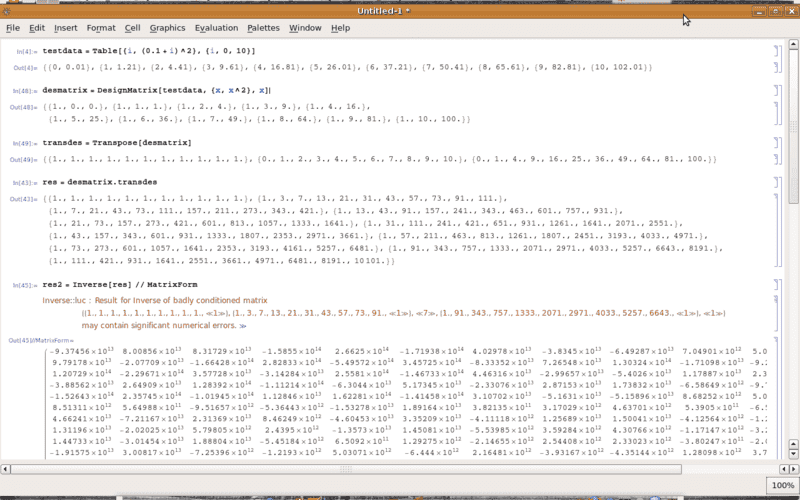
Task: Click matrix entry 9.79178×10^13
Action: 82,362
